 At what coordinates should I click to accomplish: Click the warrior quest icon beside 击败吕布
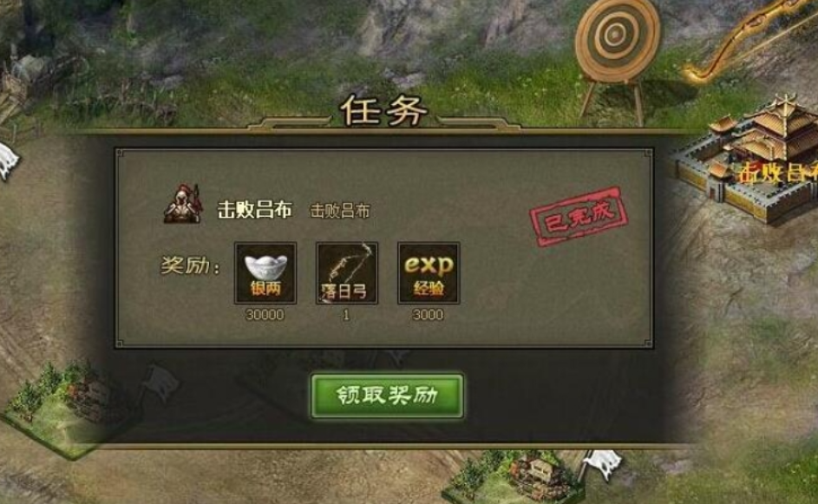[x=182, y=204]
